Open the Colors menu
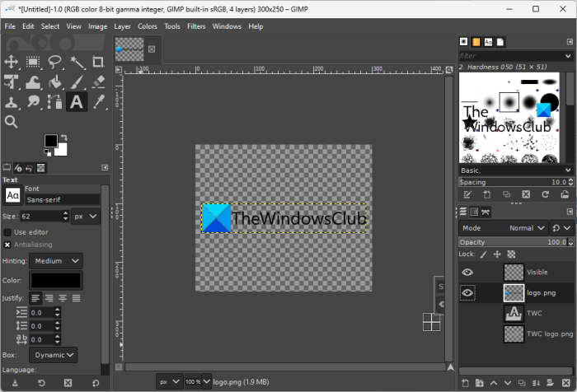This screenshot has height=392, width=577. [x=148, y=26]
